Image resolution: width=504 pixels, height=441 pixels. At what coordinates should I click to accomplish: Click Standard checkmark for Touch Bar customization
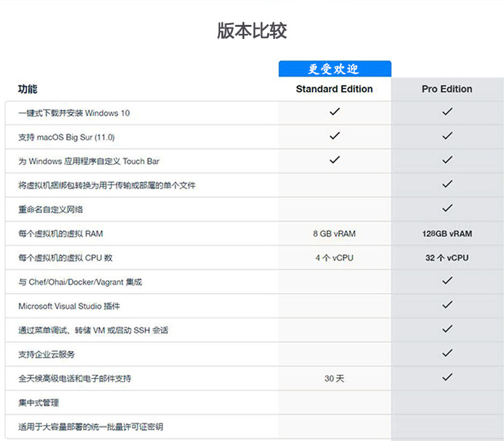[334, 160]
